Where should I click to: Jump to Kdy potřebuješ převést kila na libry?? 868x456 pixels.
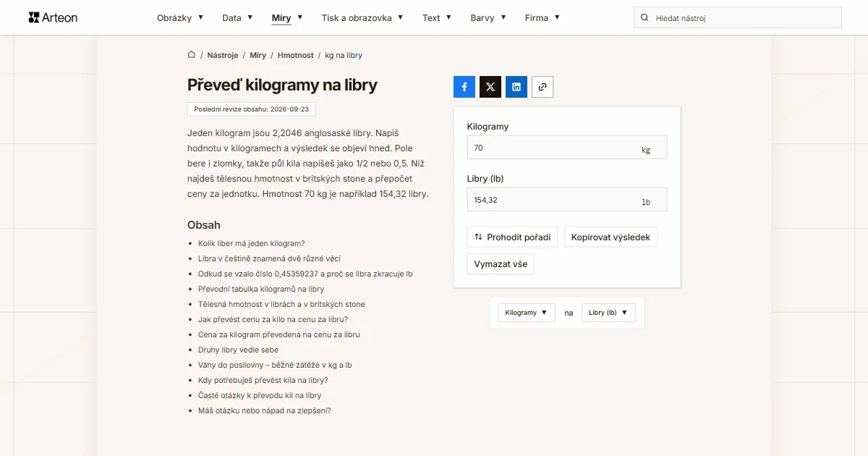263,380
